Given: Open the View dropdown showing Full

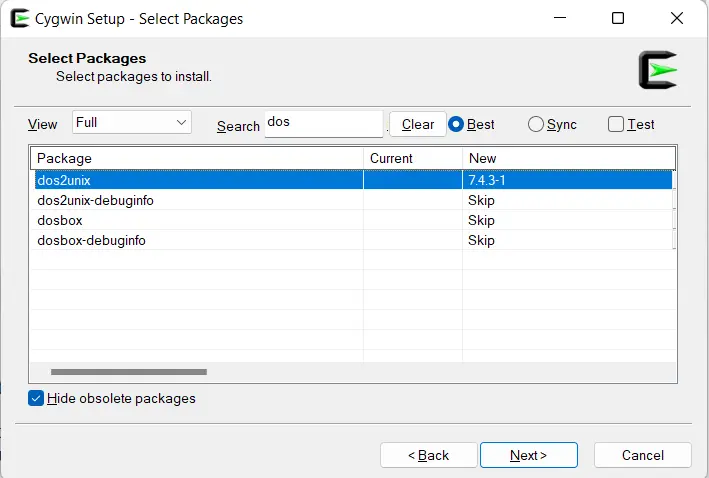Looking at the screenshot, I should 132,123.
